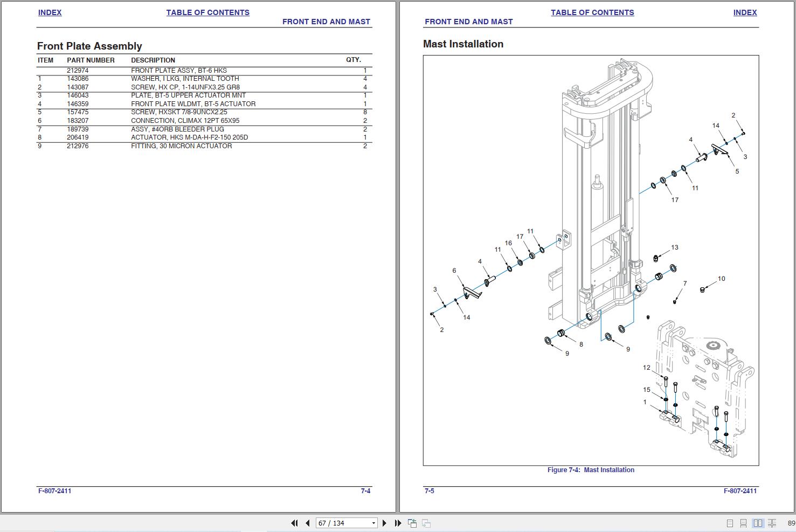Jump to the last page
The image size is (796, 532).
pos(398,523)
